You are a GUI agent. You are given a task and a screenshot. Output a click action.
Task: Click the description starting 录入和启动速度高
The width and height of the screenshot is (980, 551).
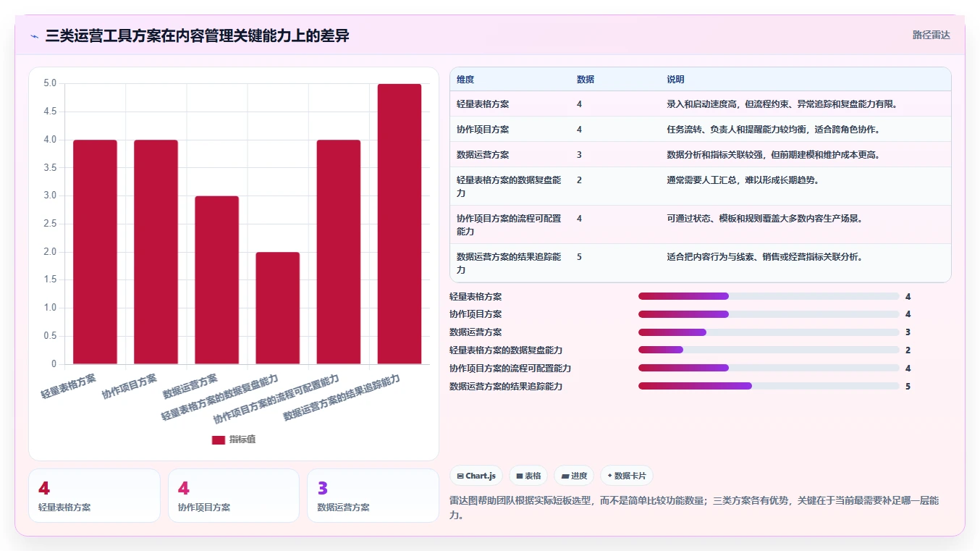(x=782, y=104)
